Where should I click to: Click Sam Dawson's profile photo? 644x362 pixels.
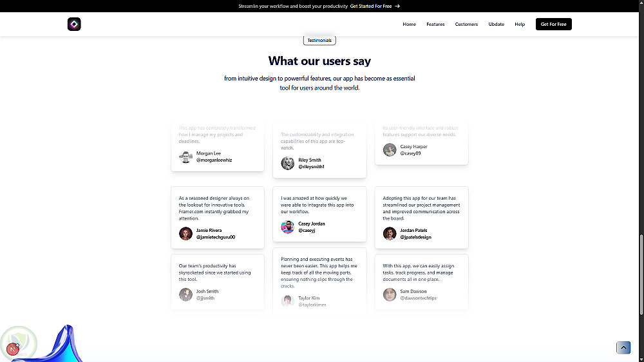point(390,294)
